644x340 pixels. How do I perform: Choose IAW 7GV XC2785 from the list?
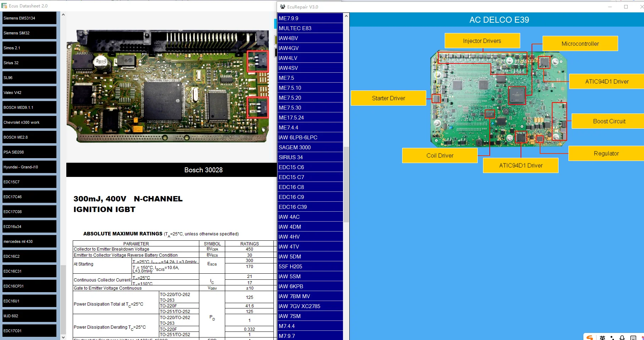[310, 306]
